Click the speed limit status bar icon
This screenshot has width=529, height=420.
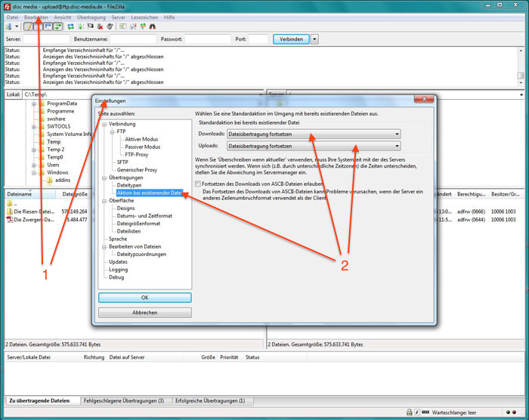point(417,412)
